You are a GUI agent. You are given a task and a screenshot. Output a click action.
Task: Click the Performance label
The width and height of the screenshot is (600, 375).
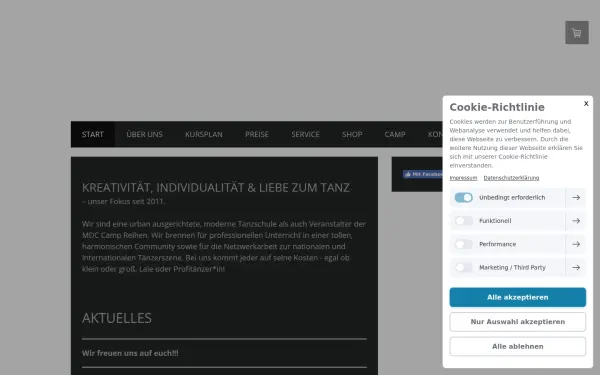coord(497,244)
